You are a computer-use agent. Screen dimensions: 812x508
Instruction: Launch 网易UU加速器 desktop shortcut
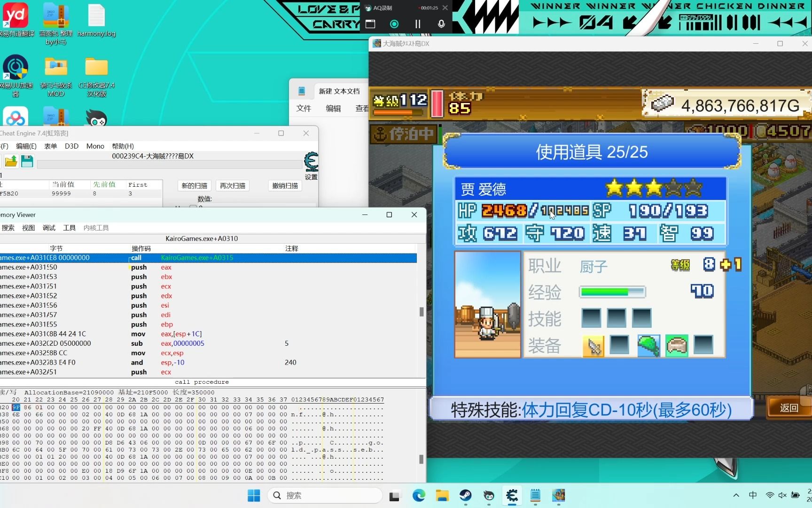pos(16,75)
